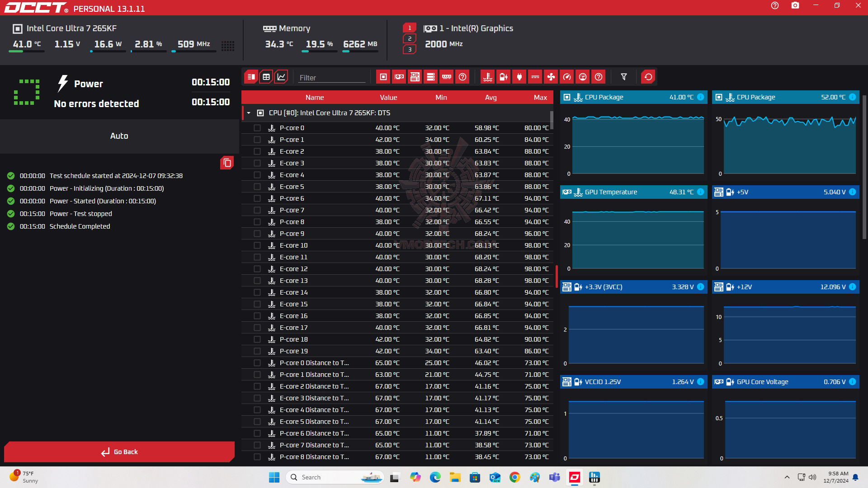Toggle GPU hardware filter icon
This screenshot has height=488, width=868.
(399, 77)
